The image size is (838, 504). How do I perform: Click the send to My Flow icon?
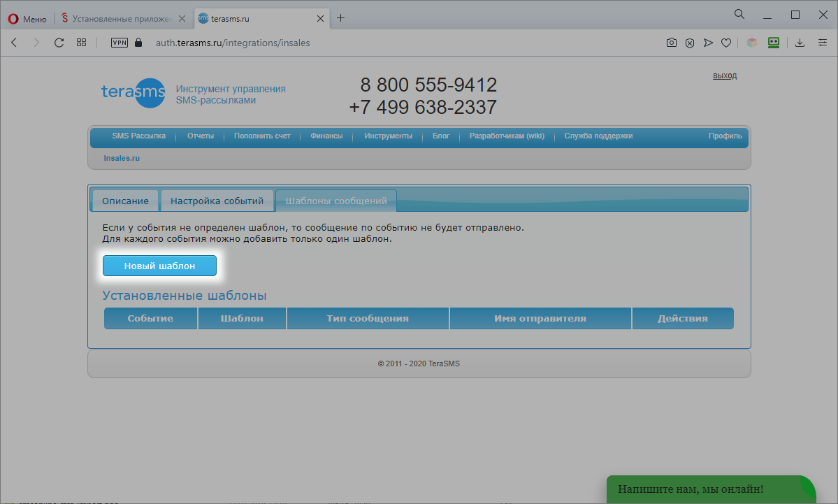708,43
